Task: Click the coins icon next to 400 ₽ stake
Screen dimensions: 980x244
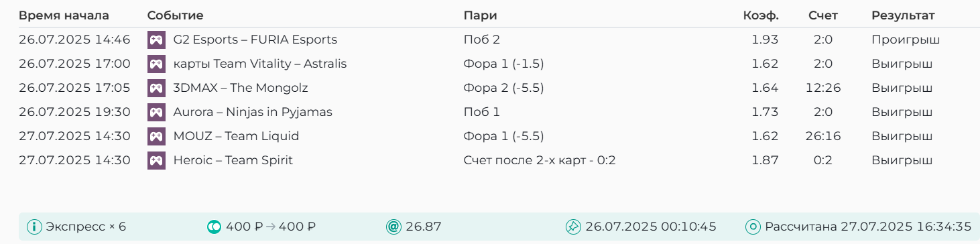Action: 214,227
